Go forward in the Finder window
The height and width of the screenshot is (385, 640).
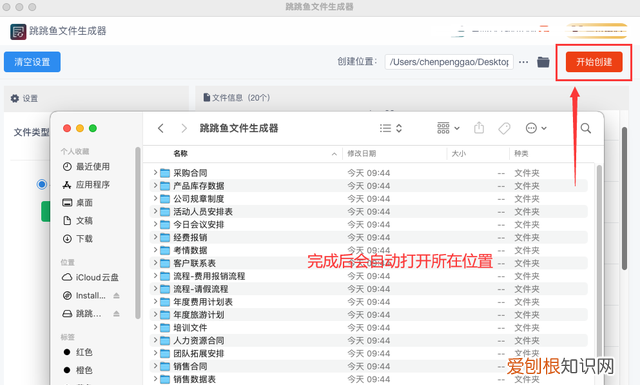[184, 128]
